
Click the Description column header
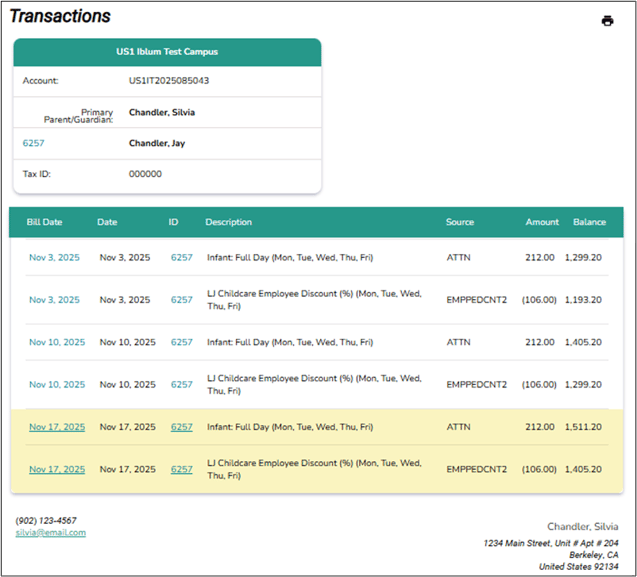[228, 222]
